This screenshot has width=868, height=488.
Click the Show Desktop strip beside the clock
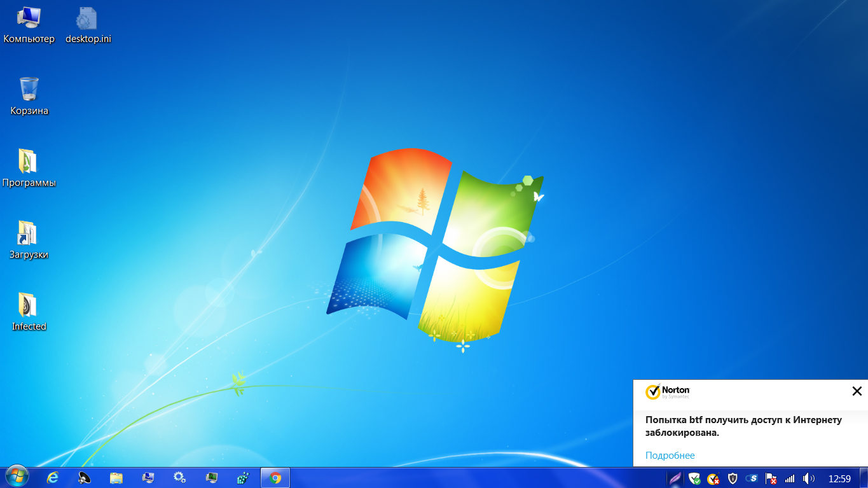tap(864, 478)
